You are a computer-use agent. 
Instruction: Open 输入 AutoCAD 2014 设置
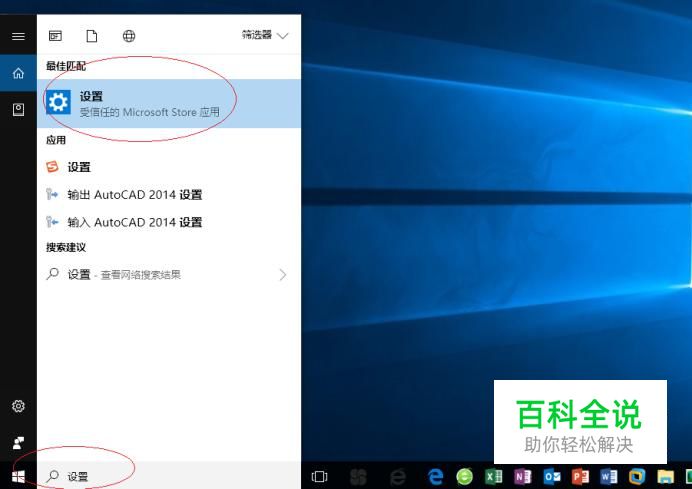click(x=169, y=222)
